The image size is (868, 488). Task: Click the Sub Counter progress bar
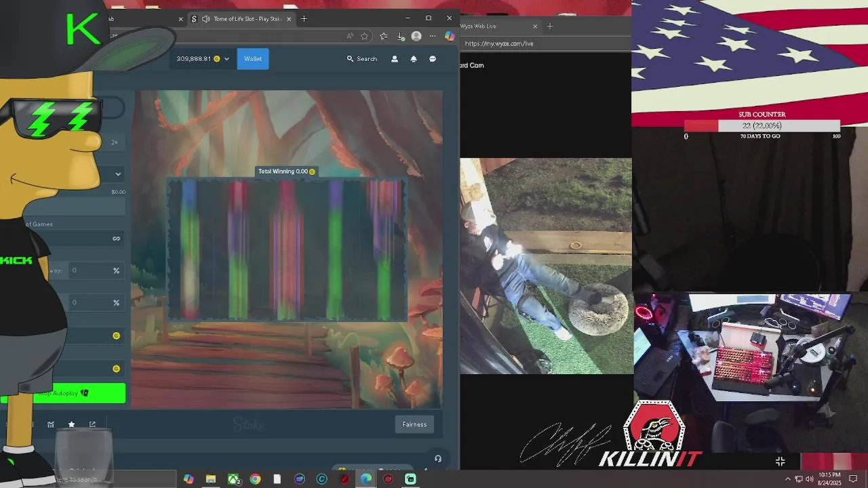pos(762,126)
